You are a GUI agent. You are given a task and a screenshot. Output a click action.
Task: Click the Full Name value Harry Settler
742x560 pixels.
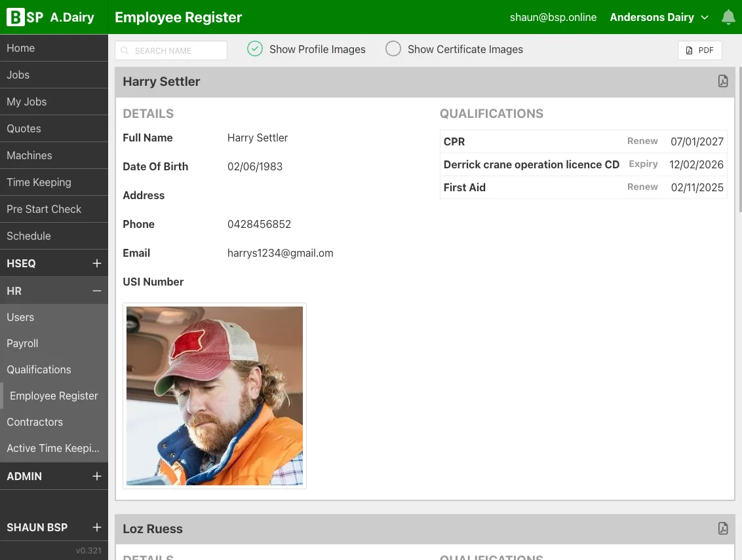coord(258,138)
